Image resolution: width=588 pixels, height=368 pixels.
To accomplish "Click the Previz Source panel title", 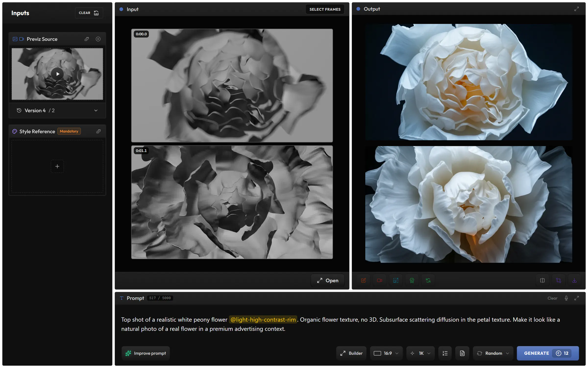I will 42,39.
